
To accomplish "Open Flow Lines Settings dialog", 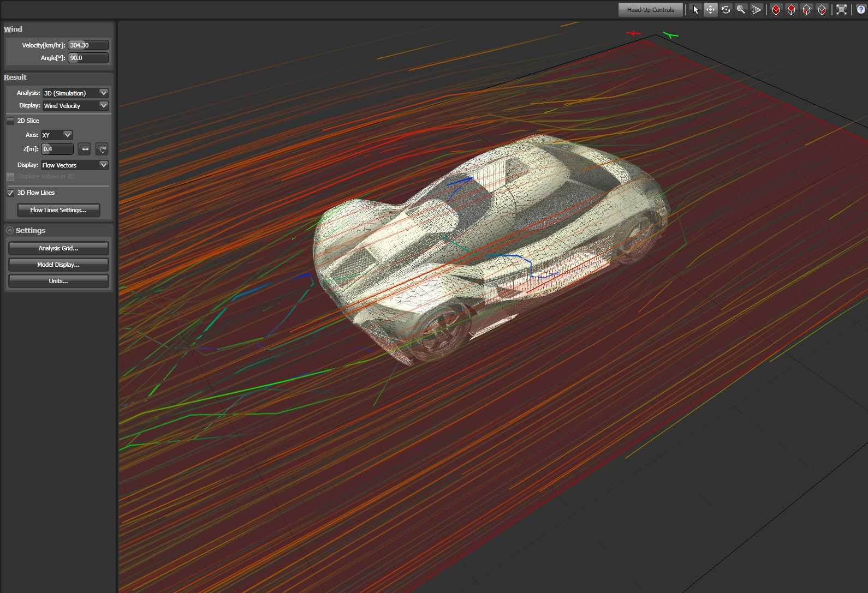I will click(58, 210).
